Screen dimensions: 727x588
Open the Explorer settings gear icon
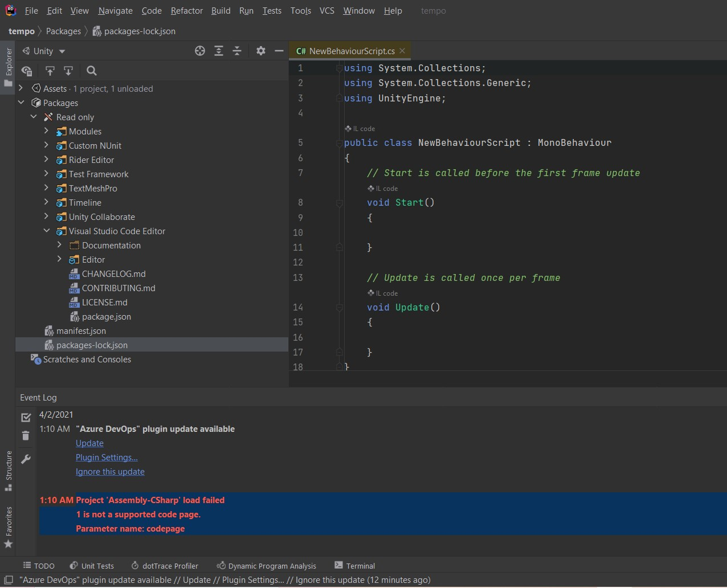pos(261,51)
